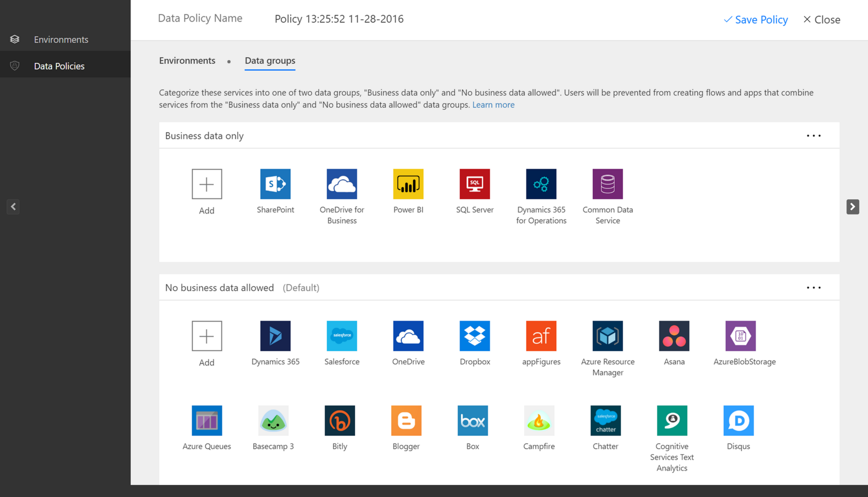Click the SharePoint icon in Business data
868x497 pixels.
(x=276, y=184)
